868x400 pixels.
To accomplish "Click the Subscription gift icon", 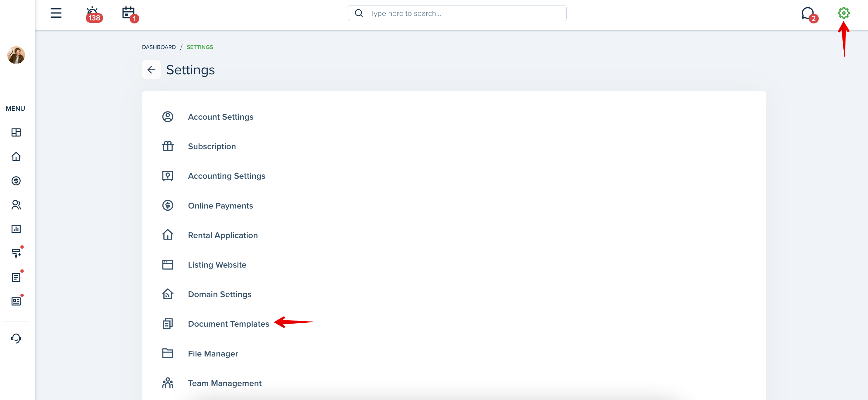I will 168,146.
